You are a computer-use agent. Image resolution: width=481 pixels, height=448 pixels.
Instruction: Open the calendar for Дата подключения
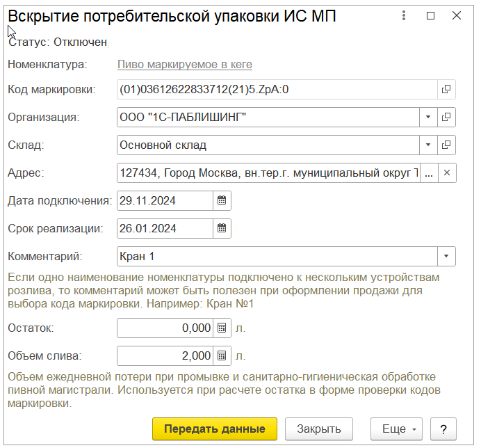point(222,201)
